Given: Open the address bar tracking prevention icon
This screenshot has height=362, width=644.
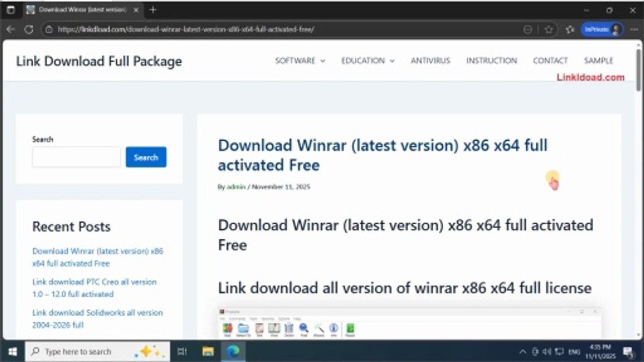Looking at the screenshot, I should click(x=527, y=29).
